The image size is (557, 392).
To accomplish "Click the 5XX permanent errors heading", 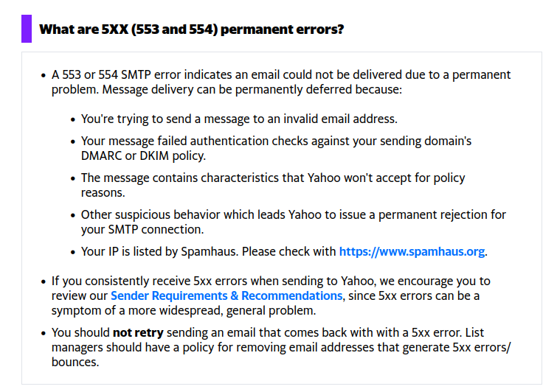I will click(x=191, y=29).
